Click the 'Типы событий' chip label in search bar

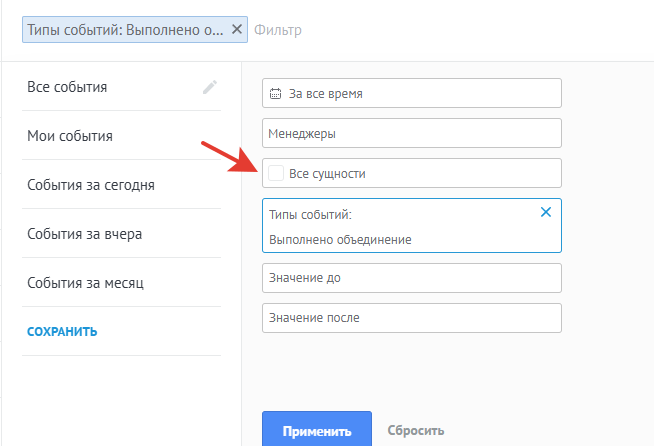125,30
